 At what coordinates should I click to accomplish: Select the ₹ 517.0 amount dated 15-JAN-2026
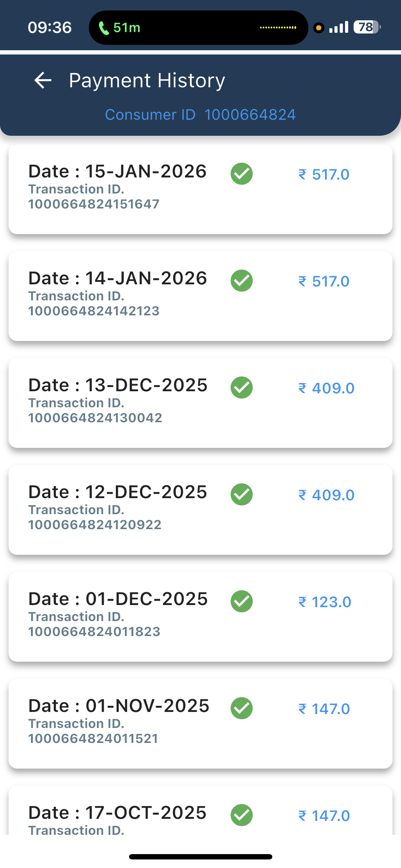pyautogui.click(x=324, y=175)
